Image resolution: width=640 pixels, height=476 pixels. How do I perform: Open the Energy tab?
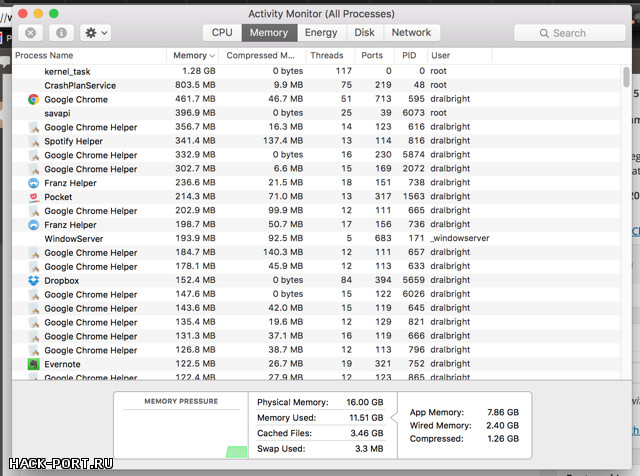pyautogui.click(x=321, y=33)
